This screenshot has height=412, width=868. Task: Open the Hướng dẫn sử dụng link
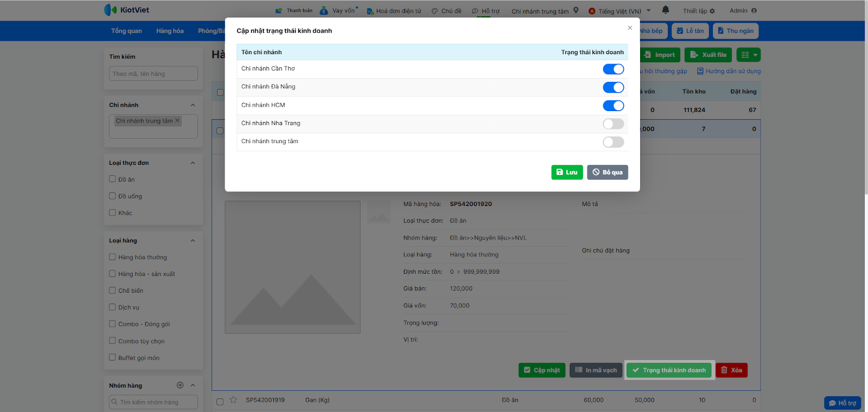(x=729, y=71)
